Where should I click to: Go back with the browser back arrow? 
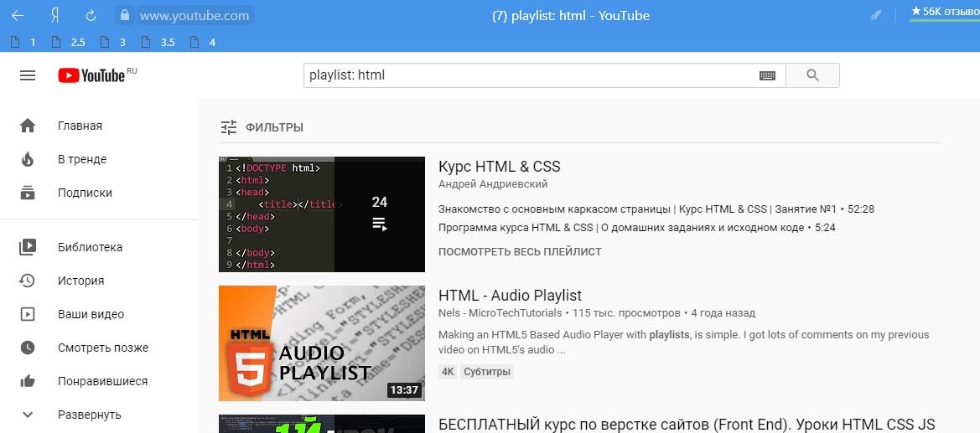[18, 16]
